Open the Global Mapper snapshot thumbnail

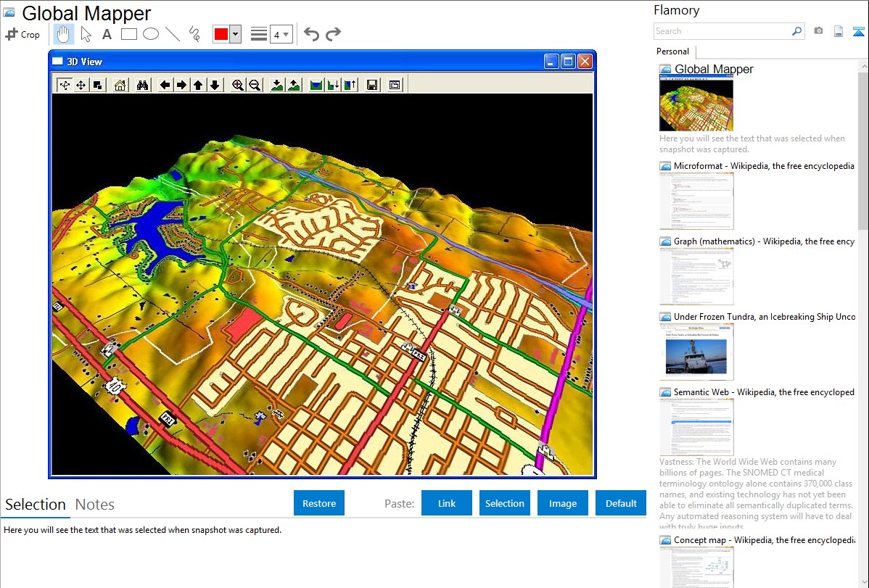coord(696,104)
